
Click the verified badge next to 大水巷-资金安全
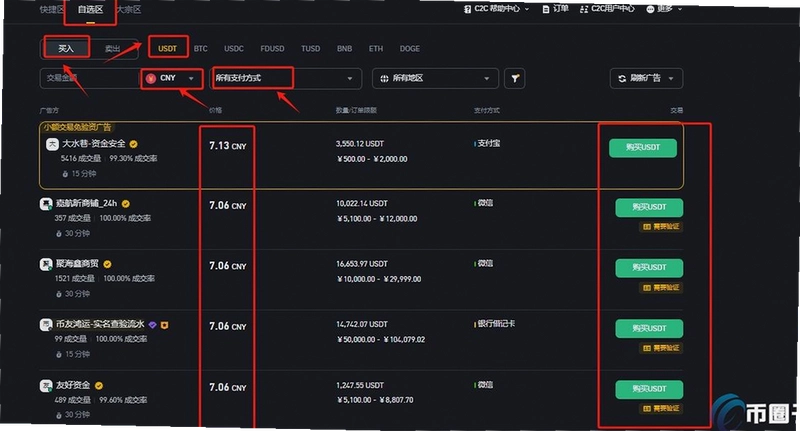(x=134, y=144)
